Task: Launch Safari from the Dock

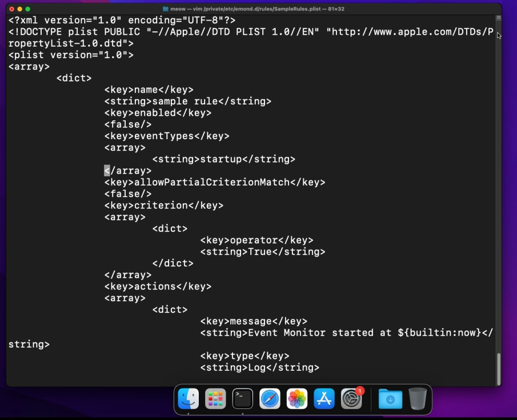Action: pos(270,398)
